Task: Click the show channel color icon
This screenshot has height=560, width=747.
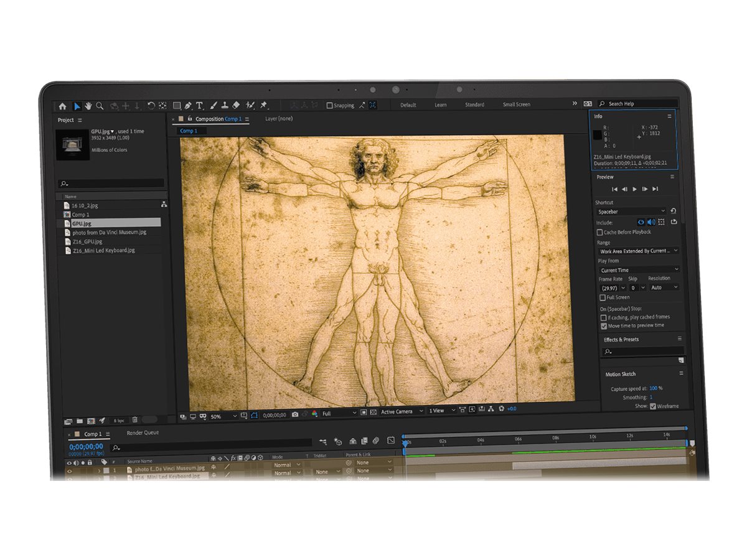Action: pos(314,413)
